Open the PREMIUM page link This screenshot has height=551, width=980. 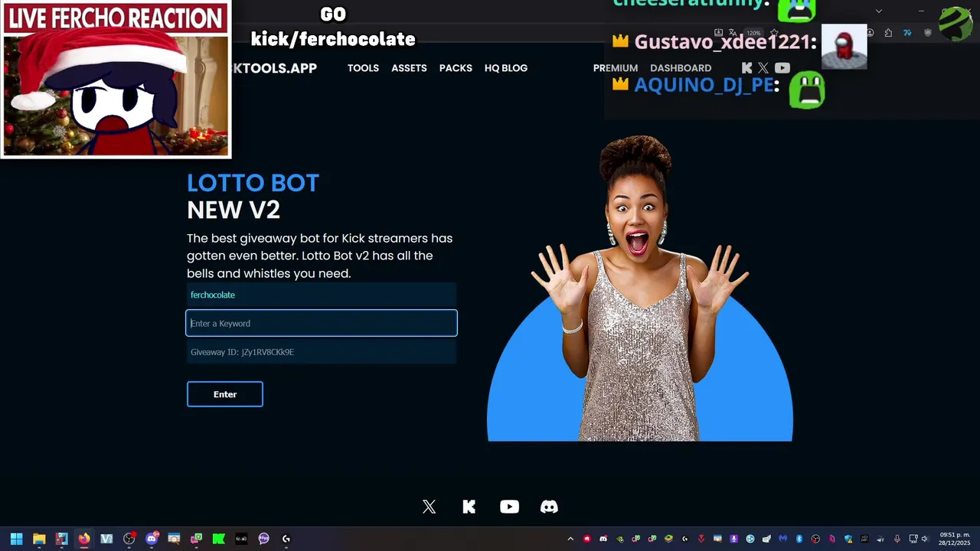click(x=616, y=68)
